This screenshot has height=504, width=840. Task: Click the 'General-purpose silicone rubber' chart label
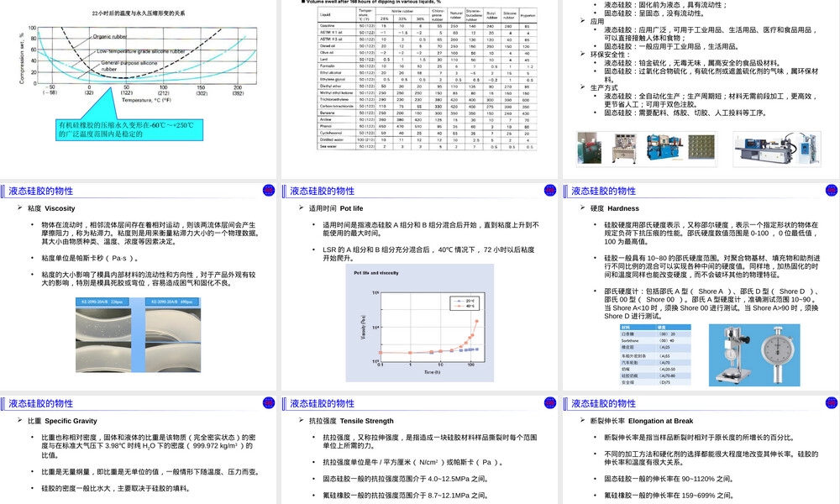(x=129, y=66)
